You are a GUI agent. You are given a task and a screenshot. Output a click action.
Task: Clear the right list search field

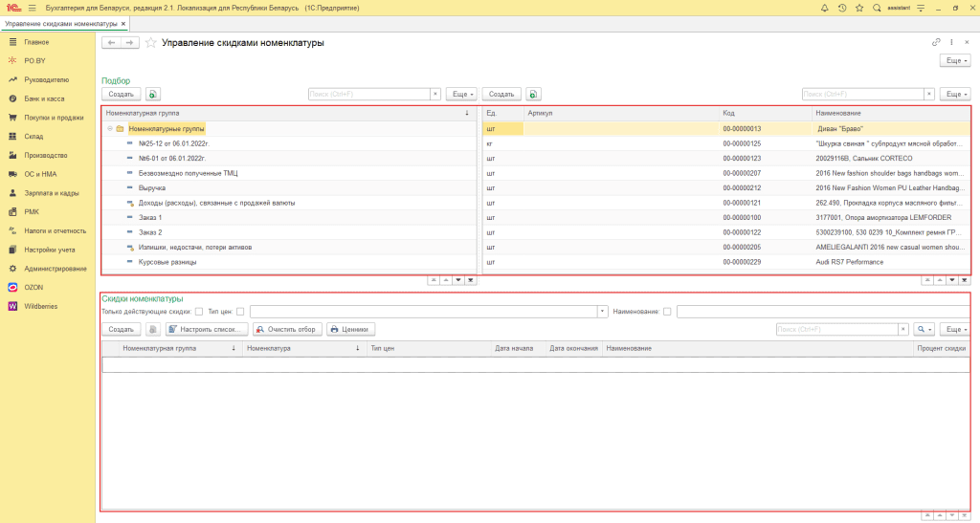point(929,95)
